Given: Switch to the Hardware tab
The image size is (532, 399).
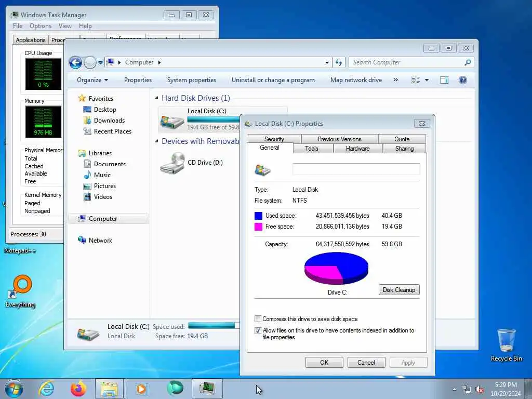Looking at the screenshot, I should coord(357,149).
